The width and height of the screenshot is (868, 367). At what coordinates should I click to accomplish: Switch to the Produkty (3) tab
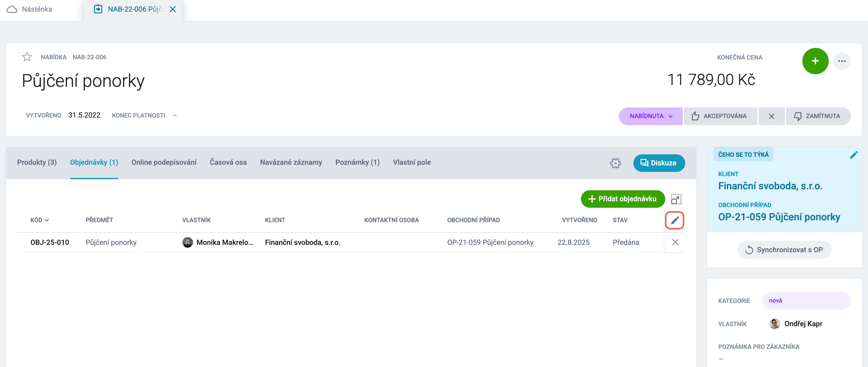coord(37,162)
